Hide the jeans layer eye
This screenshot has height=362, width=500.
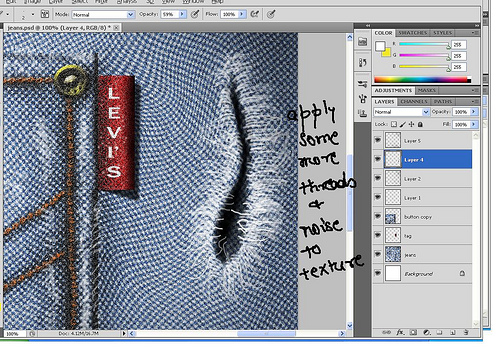378,254
